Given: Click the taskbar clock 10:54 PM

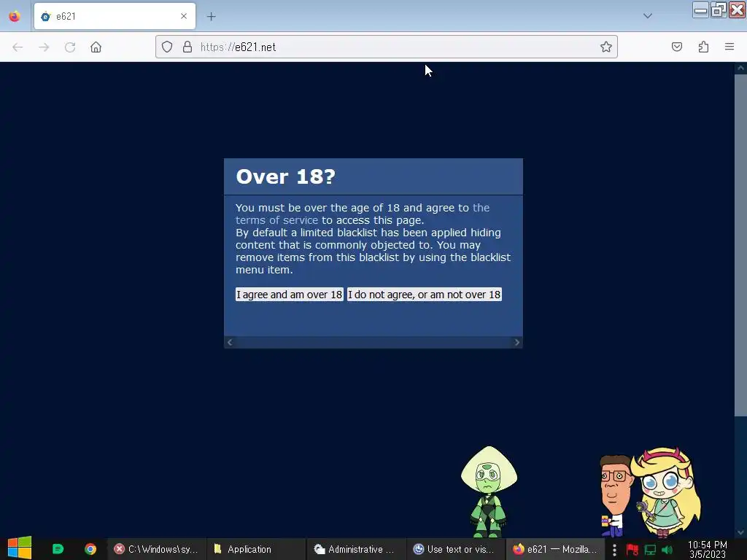Looking at the screenshot, I should 708,550.
